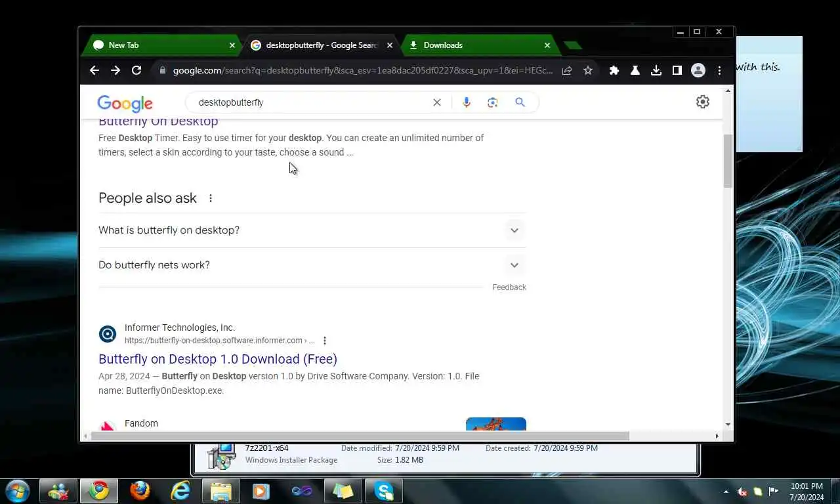Send Feedback on People also ask
Screen dimensions: 840x504
[509, 287]
